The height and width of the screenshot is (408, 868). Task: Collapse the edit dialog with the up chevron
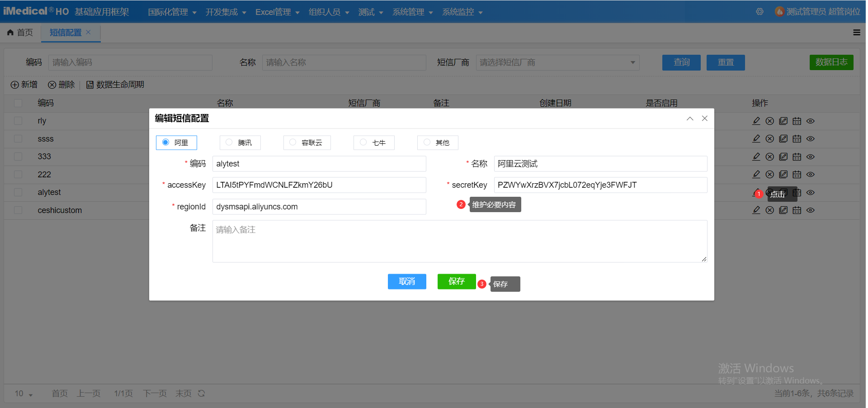(690, 119)
